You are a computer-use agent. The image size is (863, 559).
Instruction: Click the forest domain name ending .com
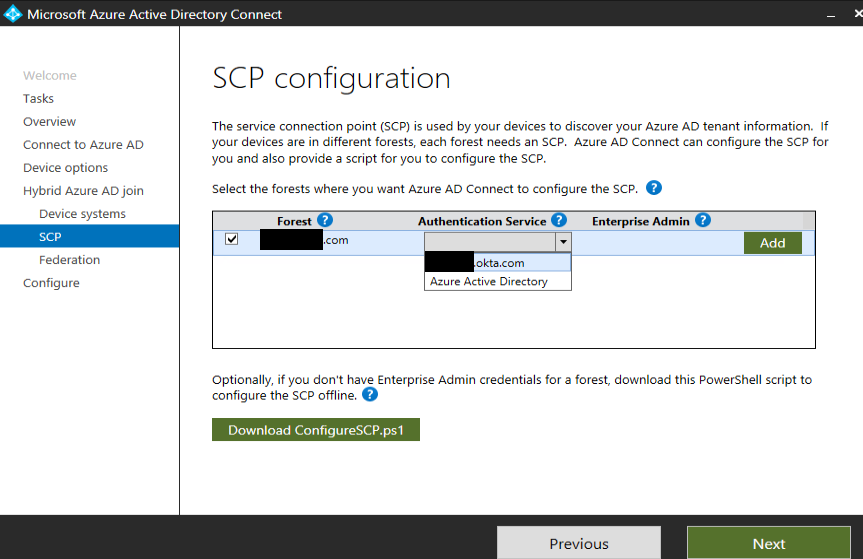coord(304,240)
